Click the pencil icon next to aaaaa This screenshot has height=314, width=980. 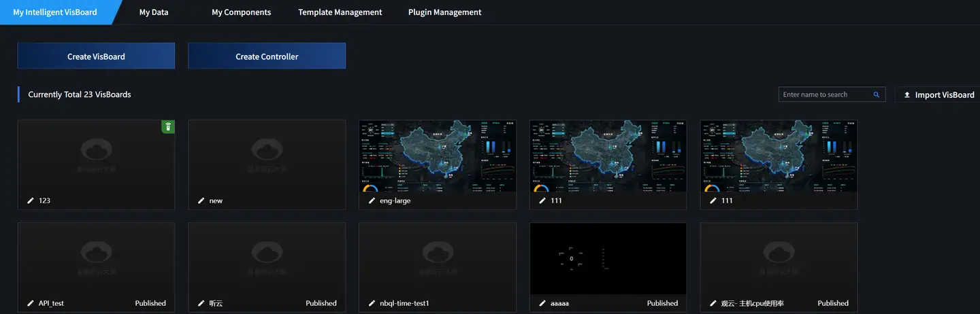[x=542, y=303]
